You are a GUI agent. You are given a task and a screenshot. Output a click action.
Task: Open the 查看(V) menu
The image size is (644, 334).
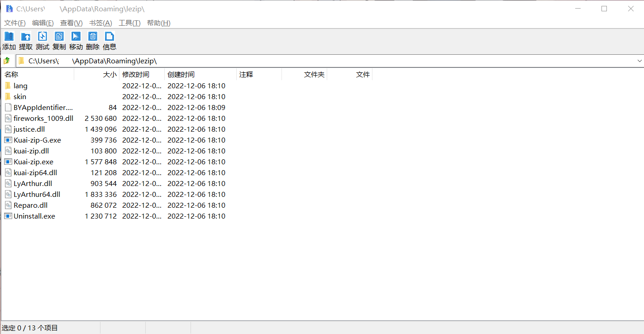[x=71, y=23]
